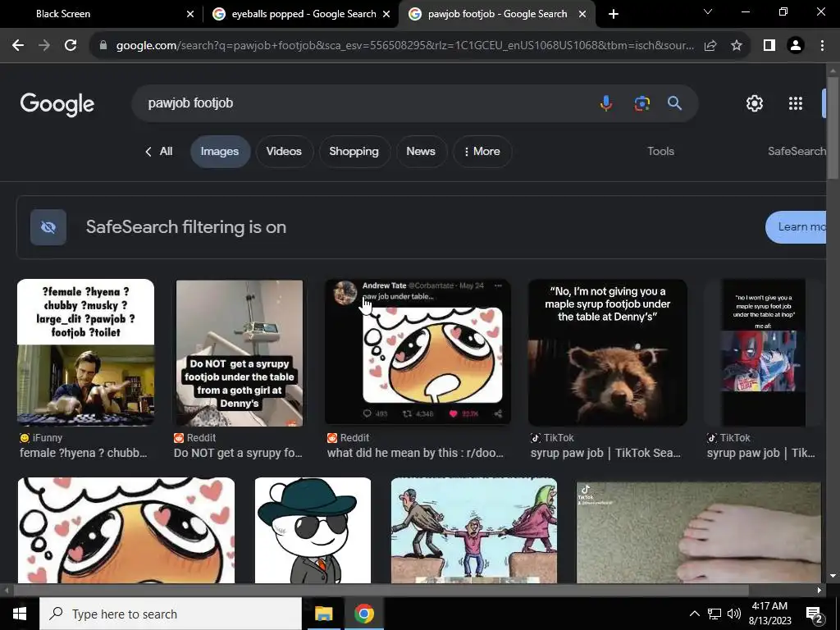Open the network status tray icon
The width and height of the screenshot is (840, 630).
coord(714,614)
